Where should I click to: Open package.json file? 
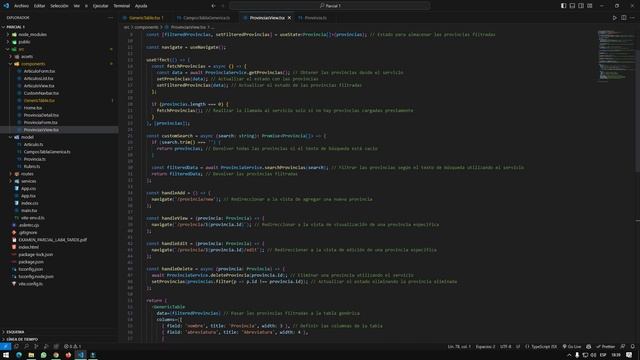click(31, 262)
